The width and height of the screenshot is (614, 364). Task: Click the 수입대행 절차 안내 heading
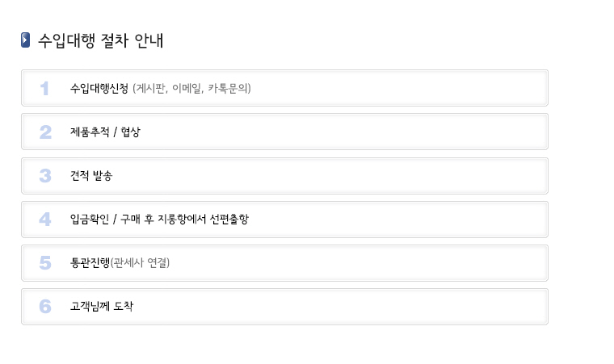tap(101, 40)
